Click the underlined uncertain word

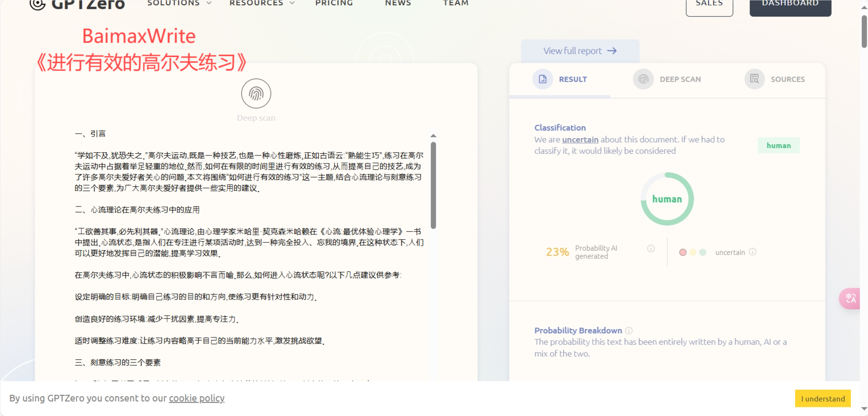(580, 139)
